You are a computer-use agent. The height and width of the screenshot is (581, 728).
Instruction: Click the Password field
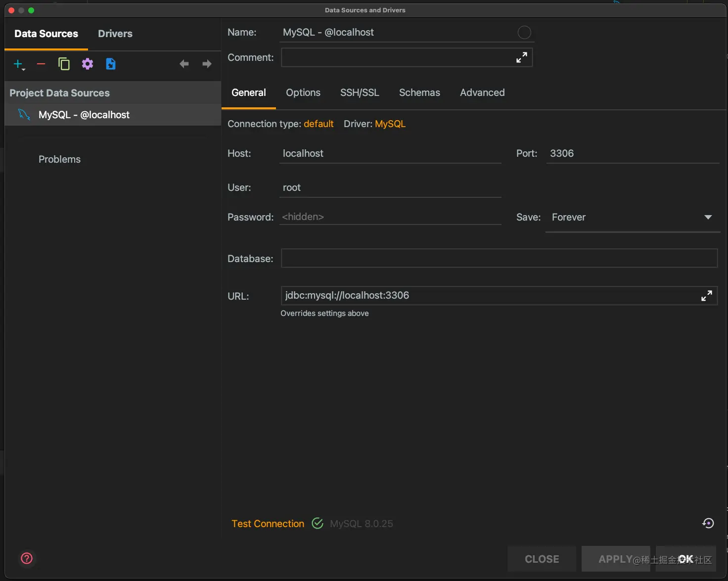coord(390,217)
